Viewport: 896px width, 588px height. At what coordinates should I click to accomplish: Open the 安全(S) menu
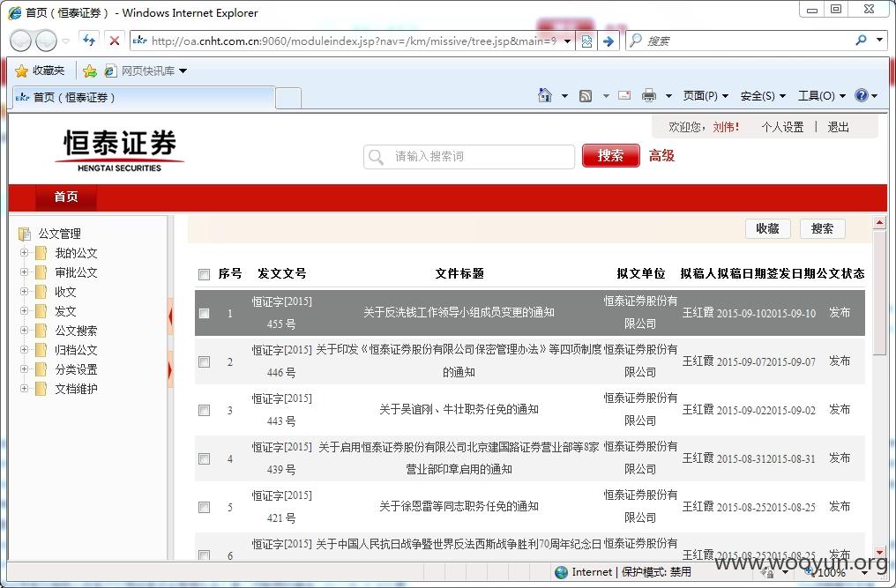click(x=763, y=96)
